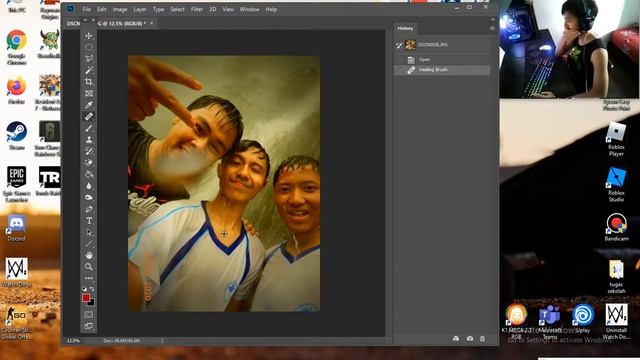Select the Crop tool

coord(89,82)
